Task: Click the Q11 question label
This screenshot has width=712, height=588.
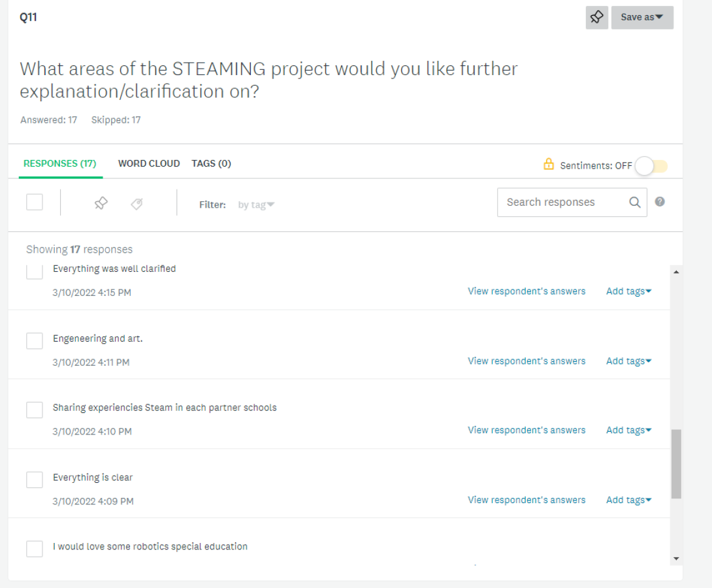Action: [28, 17]
